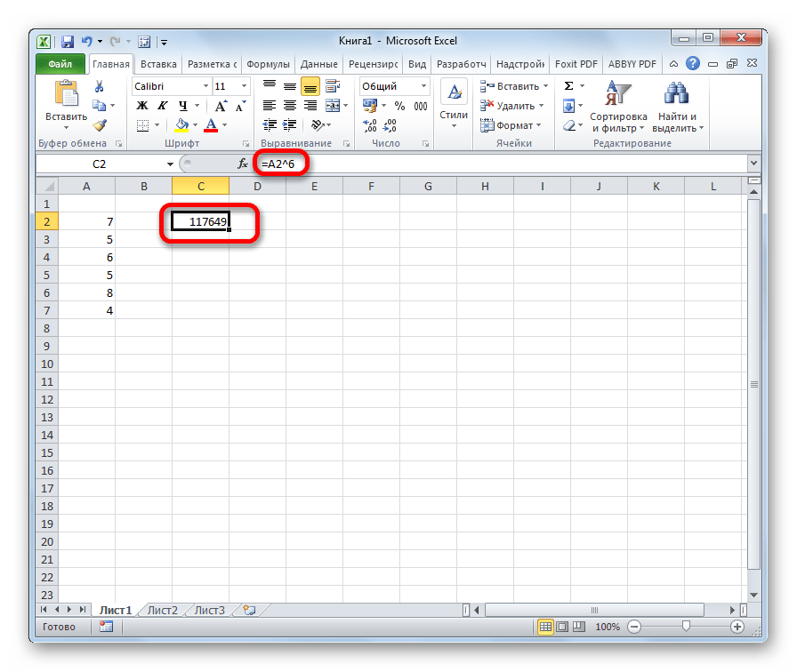This screenshot has height=672, width=797.
Task: Click the Найти и выделить binoculars
Action: click(678, 108)
